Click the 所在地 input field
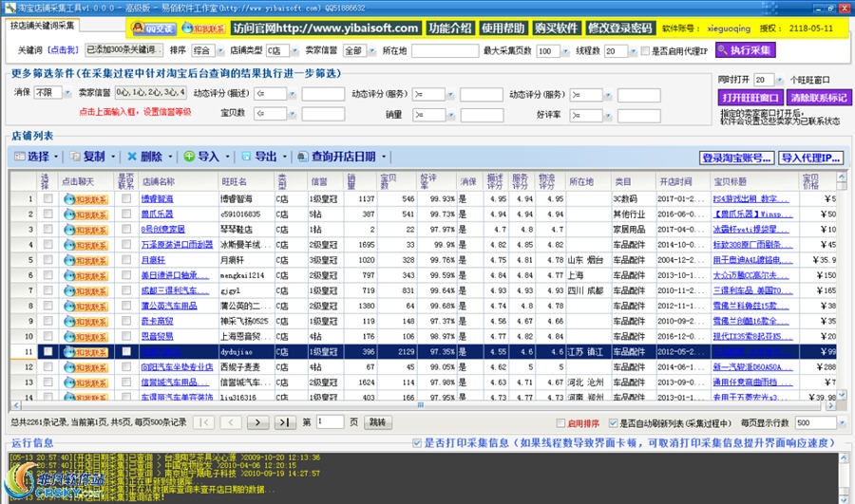This screenshot has height=504, width=855. (x=445, y=50)
